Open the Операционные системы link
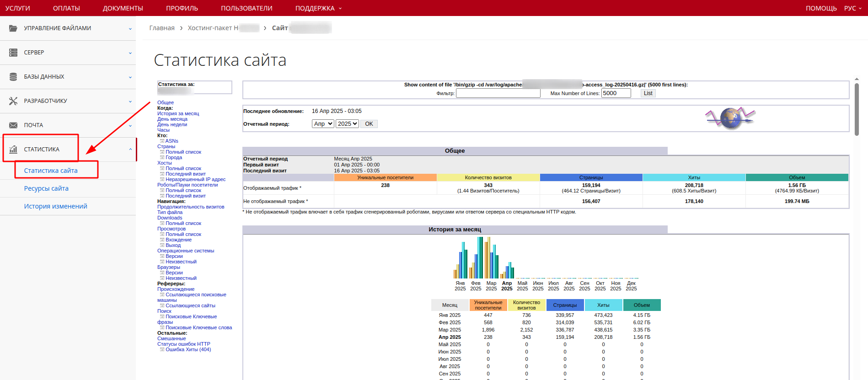Image resolution: width=868 pixels, height=380 pixels. pos(186,251)
